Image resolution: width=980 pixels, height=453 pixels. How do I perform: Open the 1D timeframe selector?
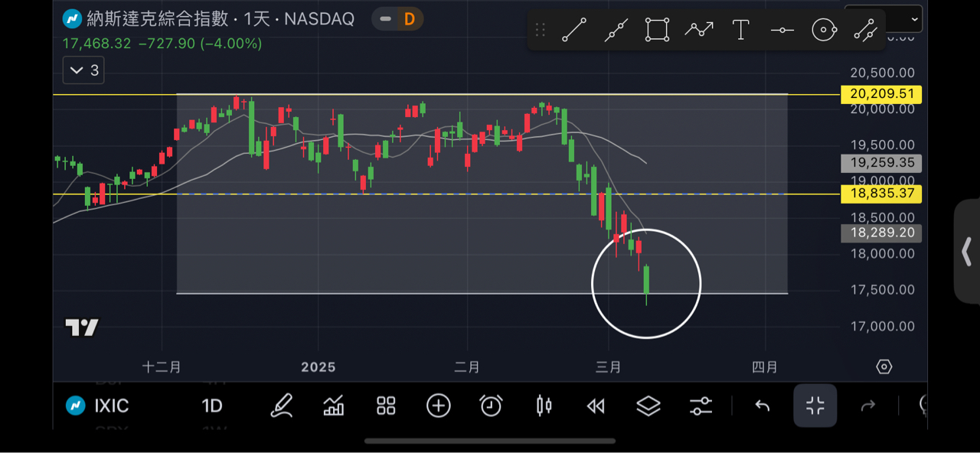point(212,406)
